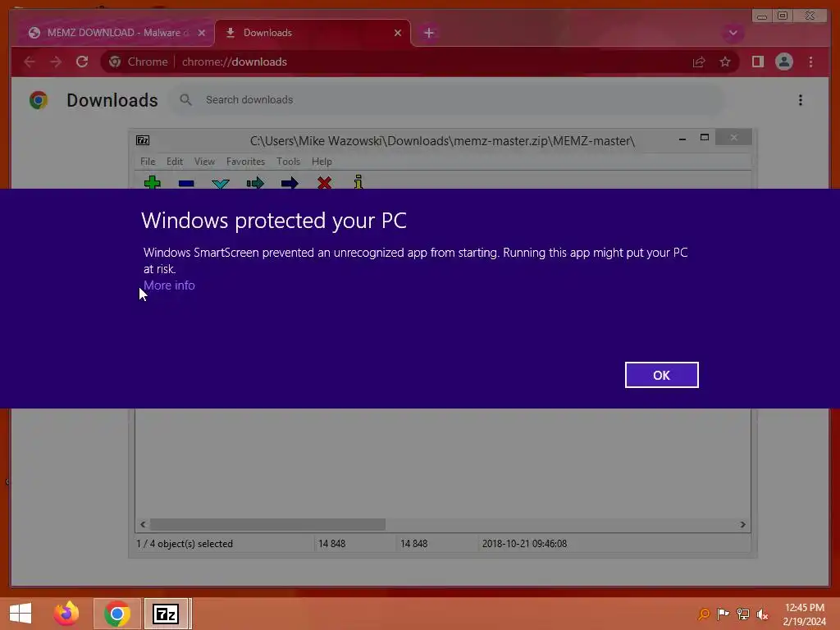Expand the Chrome tab search chevron

(x=733, y=33)
